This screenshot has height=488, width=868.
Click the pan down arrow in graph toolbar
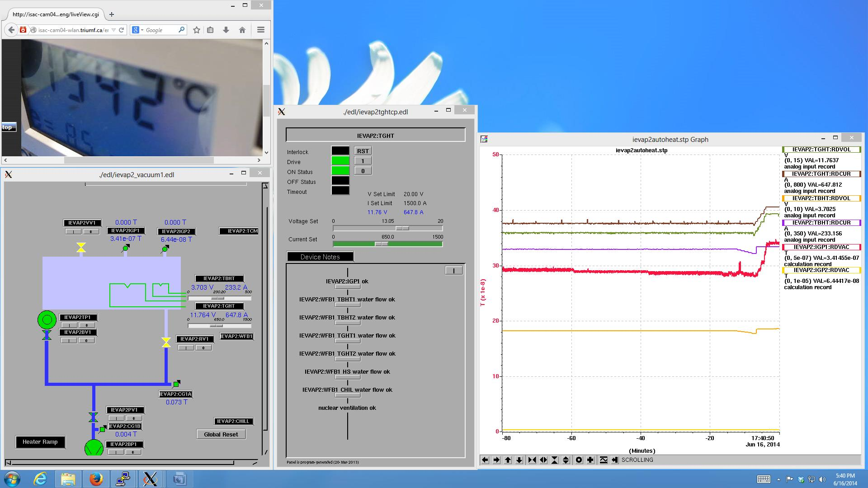tap(519, 460)
